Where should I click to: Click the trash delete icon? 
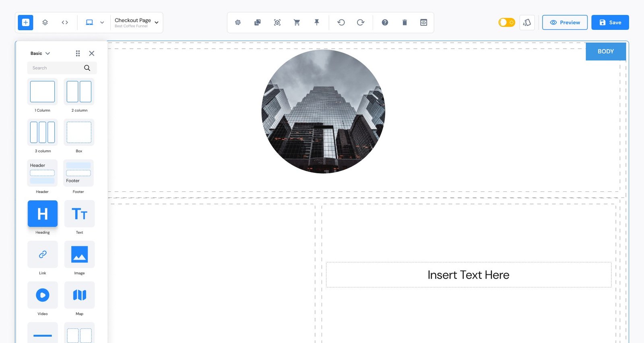405,23
